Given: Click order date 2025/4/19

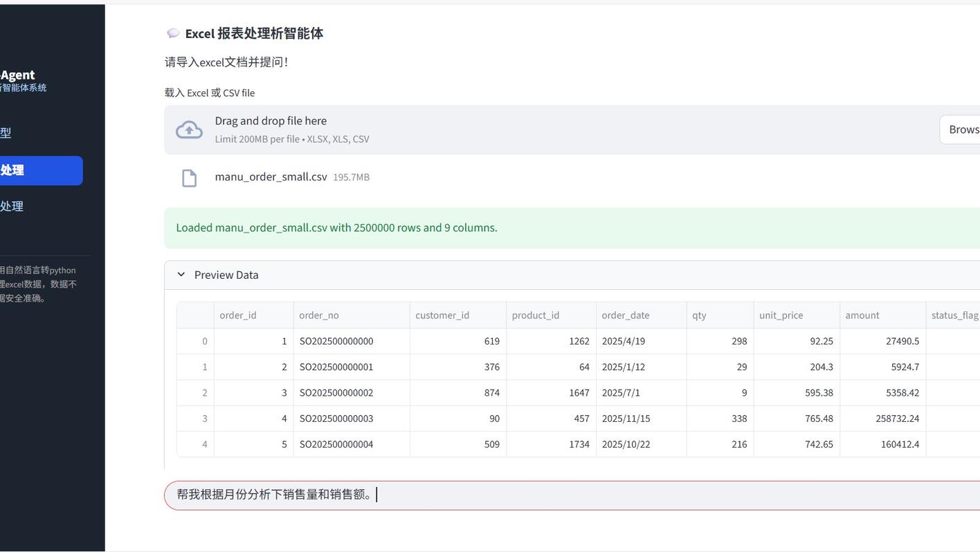Looking at the screenshot, I should [641, 341].
